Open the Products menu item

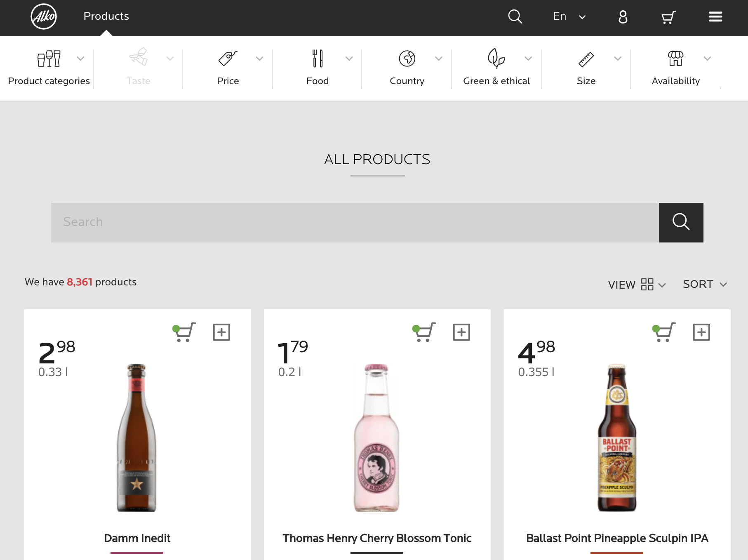click(x=106, y=16)
